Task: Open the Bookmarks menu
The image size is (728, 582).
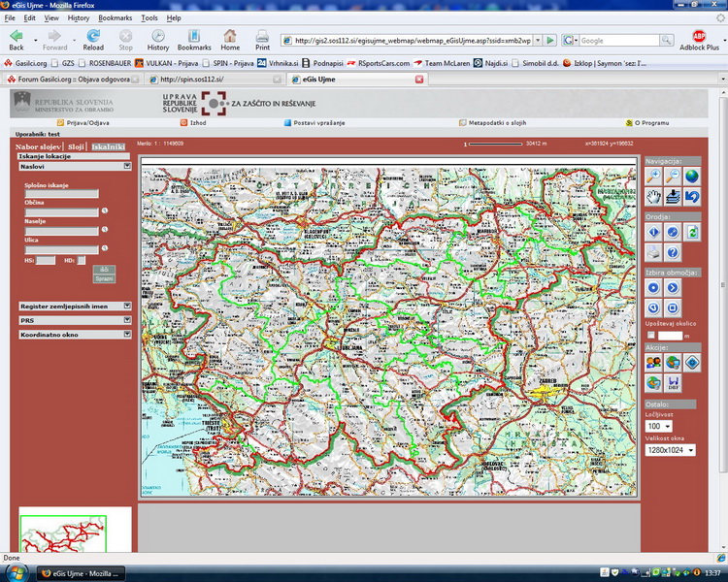Action: click(x=116, y=17)
